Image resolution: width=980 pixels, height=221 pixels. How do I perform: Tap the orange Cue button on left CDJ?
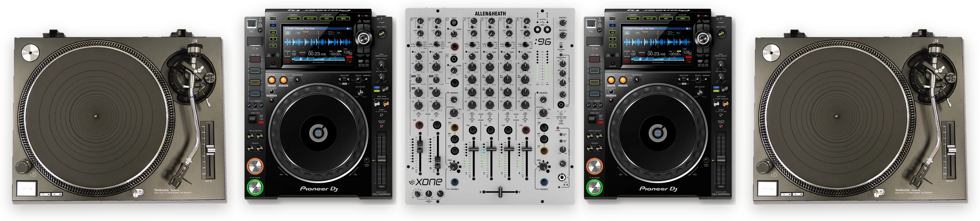255,166
